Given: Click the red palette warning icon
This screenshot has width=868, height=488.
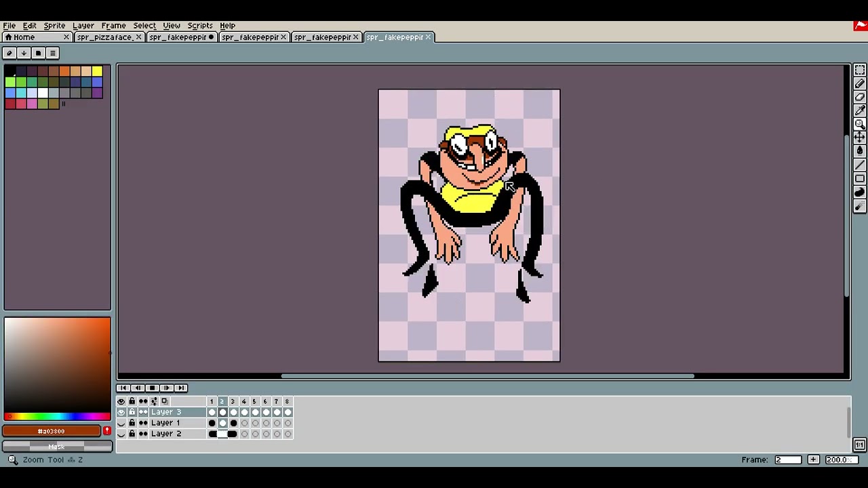Looking at the screenshot, I should pos(107,431).
